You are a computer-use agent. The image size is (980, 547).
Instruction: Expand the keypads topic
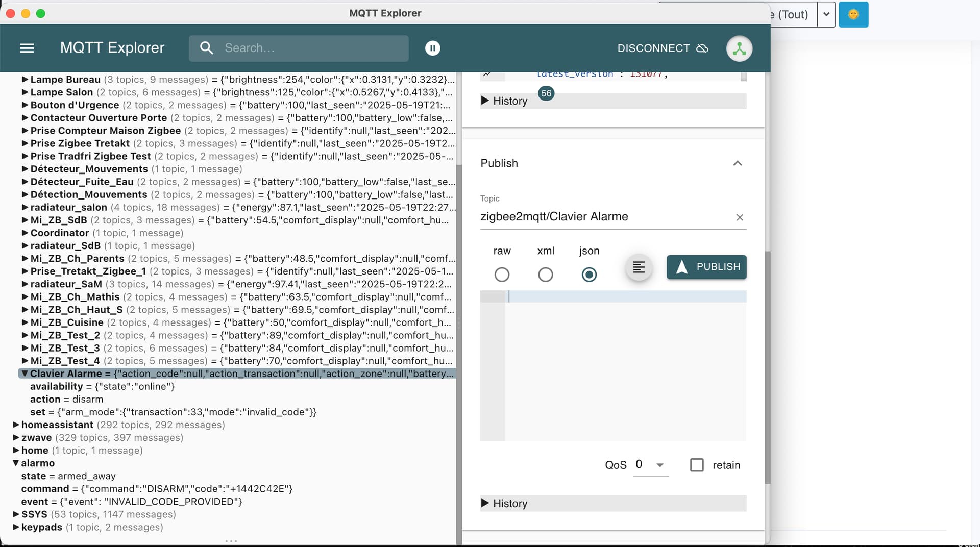tap(16, 527)
